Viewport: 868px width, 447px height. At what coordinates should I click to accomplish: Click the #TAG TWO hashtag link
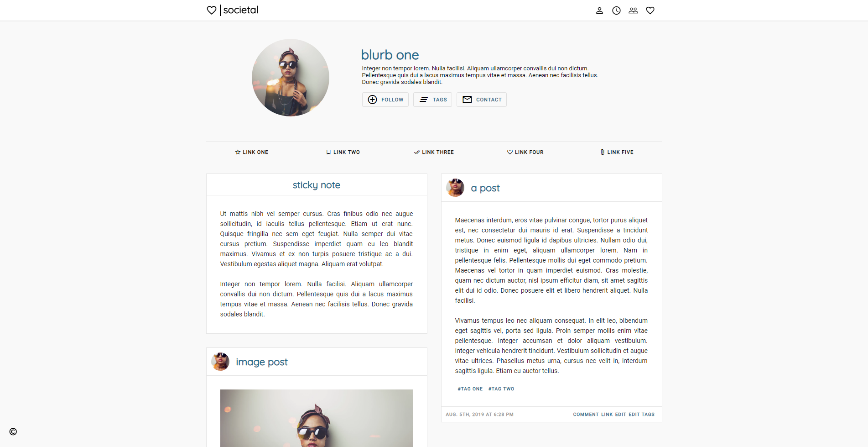pyautogui.click(x=501, y=389)
